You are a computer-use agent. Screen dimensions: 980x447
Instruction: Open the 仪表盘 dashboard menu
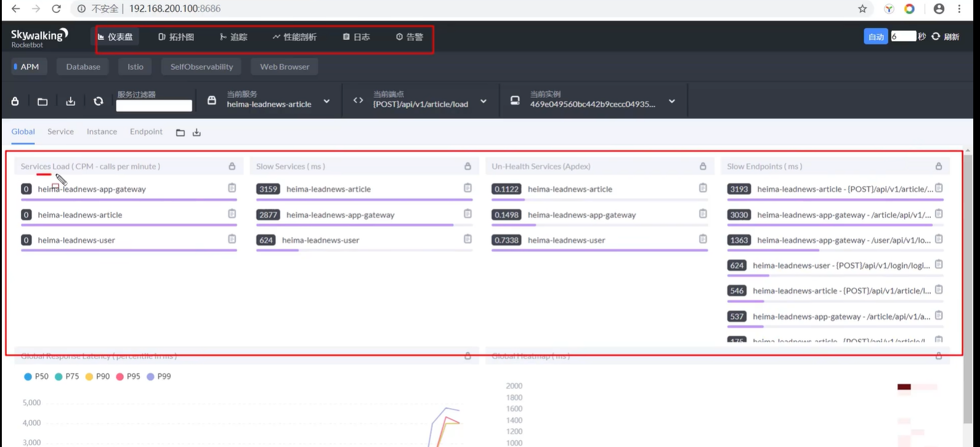point(115,37)
